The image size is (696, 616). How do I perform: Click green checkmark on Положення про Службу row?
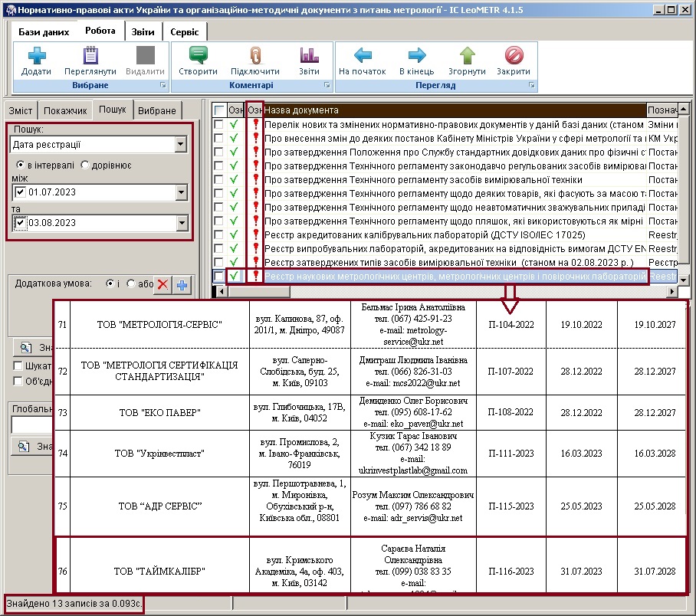click(234, 152)
